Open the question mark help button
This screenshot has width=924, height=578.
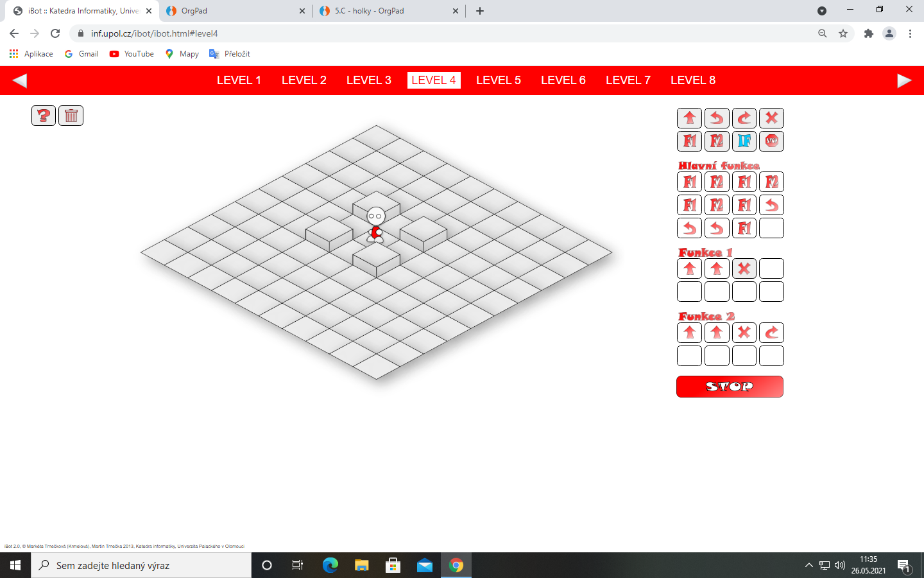(44, 116)
